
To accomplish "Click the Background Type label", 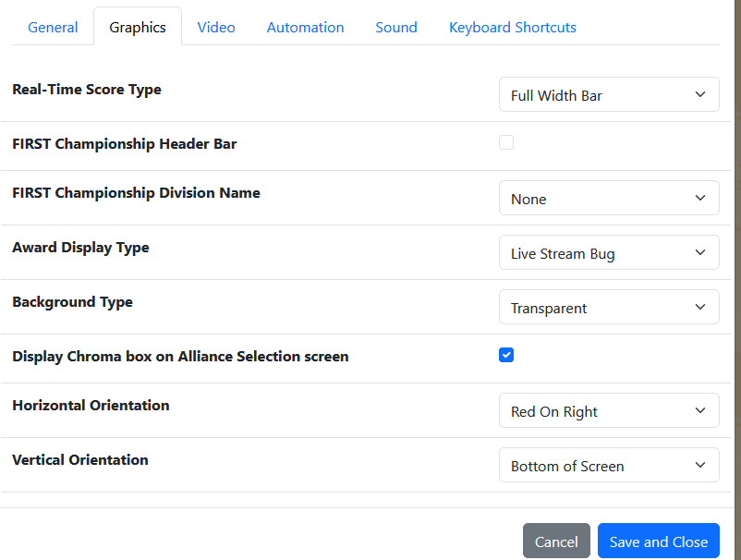I will pyautogui.click(x=72, y=302).
